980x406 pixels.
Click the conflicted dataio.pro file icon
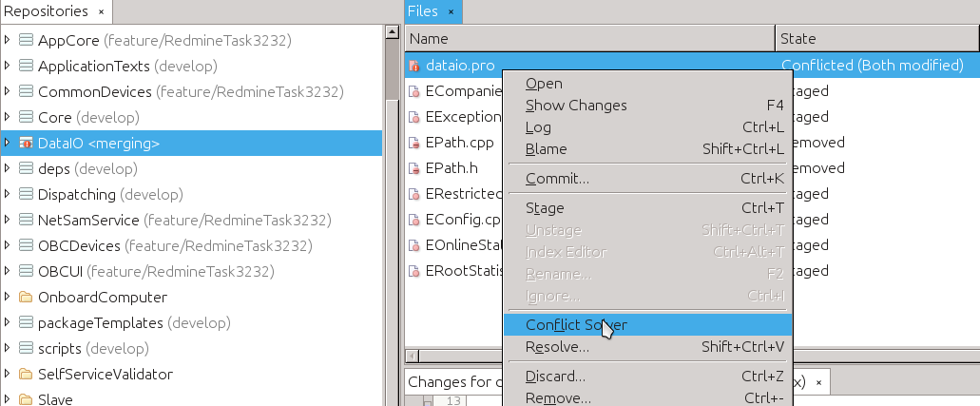(x=414, y=67)
